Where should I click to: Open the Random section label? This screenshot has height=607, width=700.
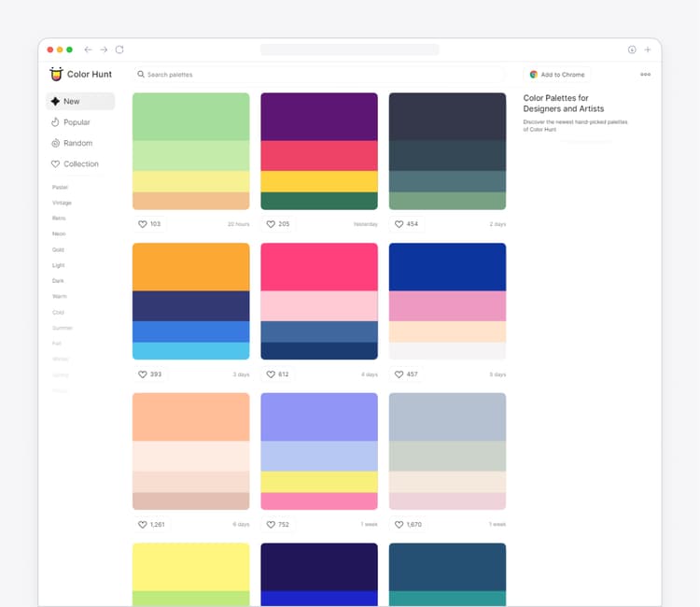(78, 143)
